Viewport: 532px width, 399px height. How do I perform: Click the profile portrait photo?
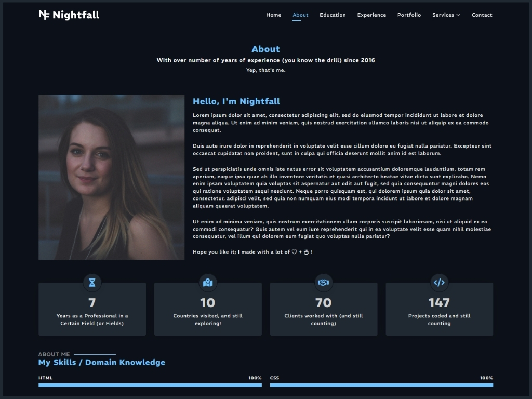coord(111,177)
